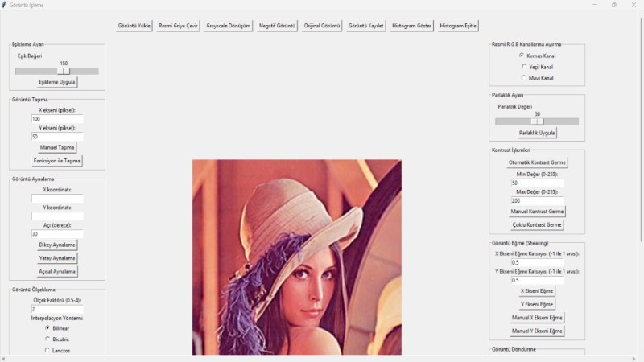Screen dimensions: 644x362
Task: Select the Yeşil Kanal radio button
Action: [x=524, y=67]
